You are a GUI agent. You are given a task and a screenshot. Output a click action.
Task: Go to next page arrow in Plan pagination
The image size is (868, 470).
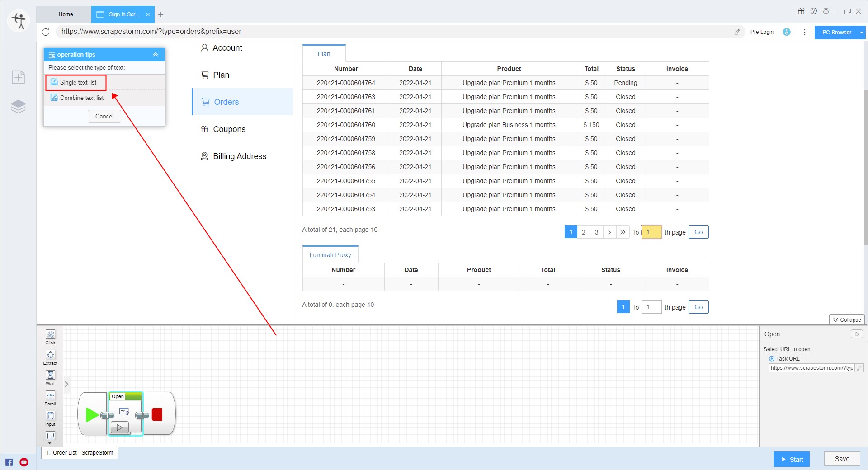[609, 232]
